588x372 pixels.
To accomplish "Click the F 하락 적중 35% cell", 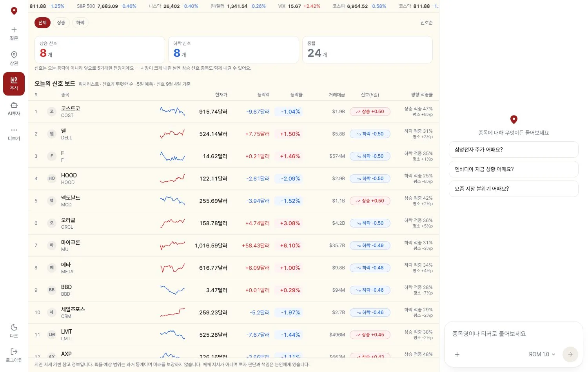I will pos(418,156).
